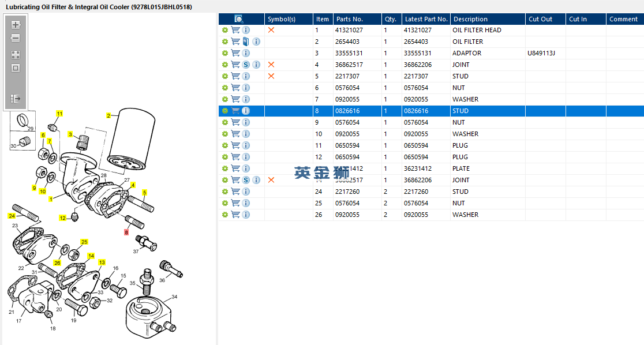Sort by the Item column header
The height and width of the screenshot is (345, 644).
pos(323,19)
